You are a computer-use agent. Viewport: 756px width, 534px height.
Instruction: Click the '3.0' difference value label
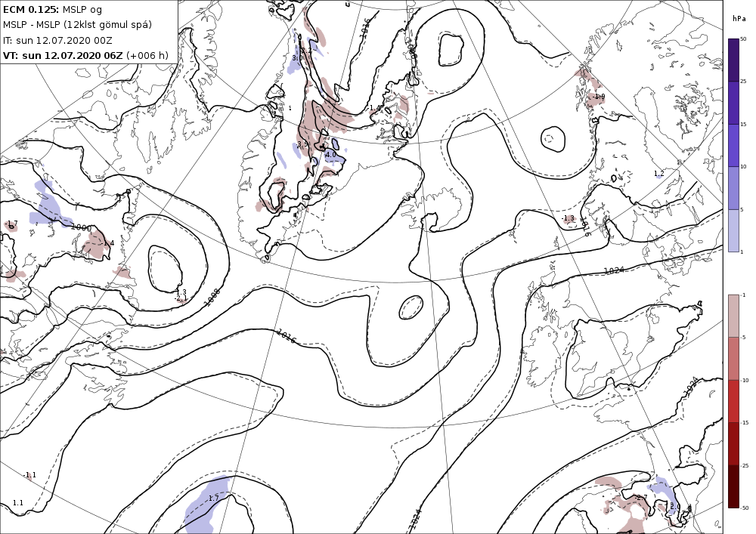pos(297,58)
